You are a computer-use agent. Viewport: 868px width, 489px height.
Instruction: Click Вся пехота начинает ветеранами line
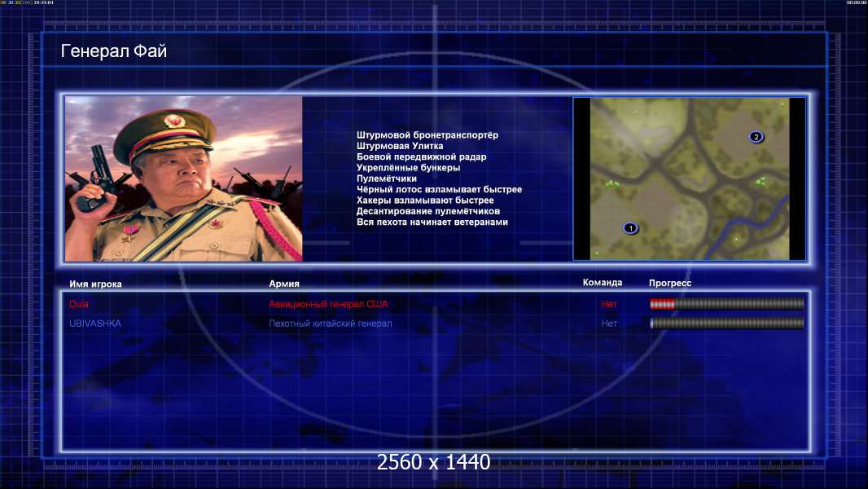[x=432, y=222]
